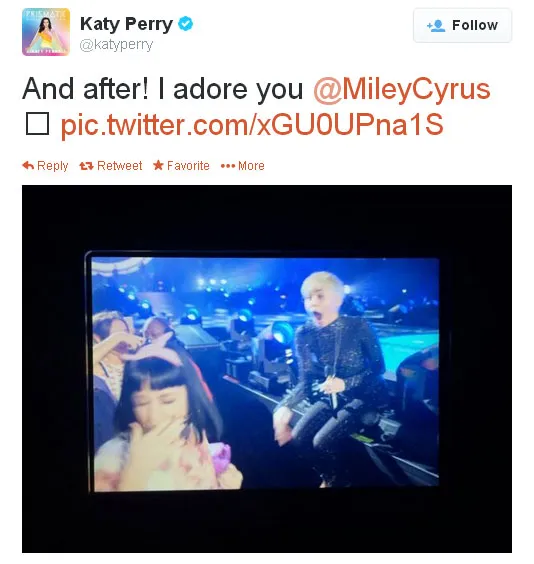Click the blue verified checkmark badge
The height and width of the screenshot is (564, 534).
(x=186, y=24)
